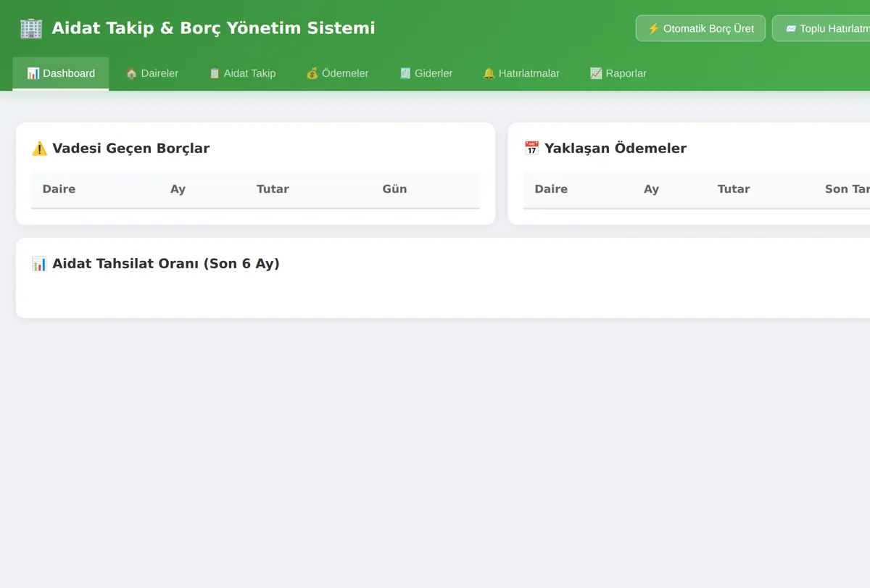870x588 pixels.
Task: Click the building logo icon in header
Action: (x=31, y=28)
